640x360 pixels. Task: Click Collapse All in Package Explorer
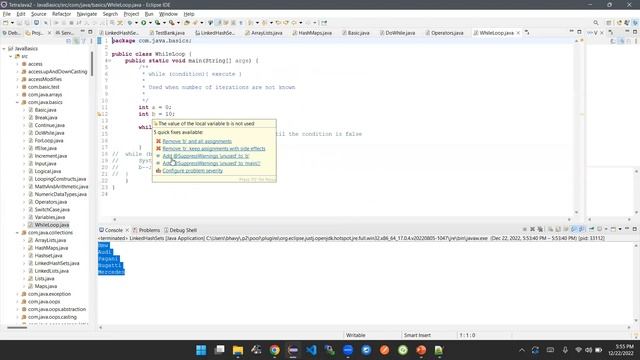tap(69, 41)
